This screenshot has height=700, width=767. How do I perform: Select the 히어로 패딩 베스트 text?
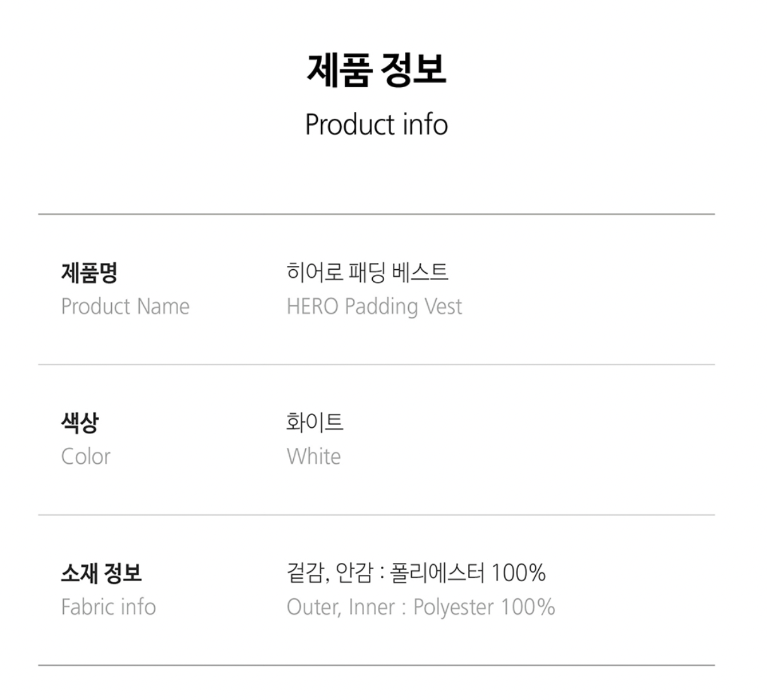[367, 272]
